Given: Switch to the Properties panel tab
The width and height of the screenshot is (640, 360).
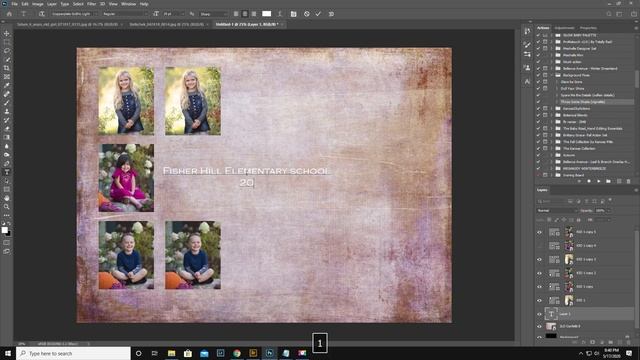Looking at the screenshot, I should [x=588, y=28].
